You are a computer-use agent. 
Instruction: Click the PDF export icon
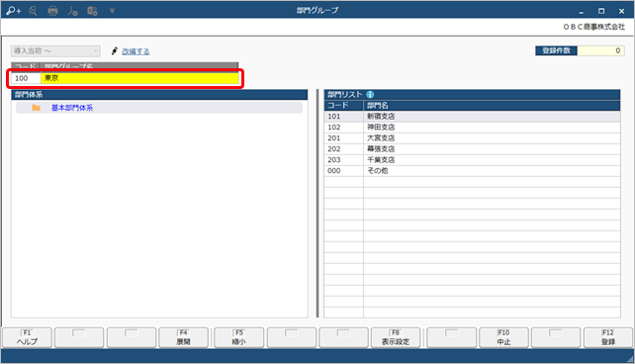coord(72,11)
